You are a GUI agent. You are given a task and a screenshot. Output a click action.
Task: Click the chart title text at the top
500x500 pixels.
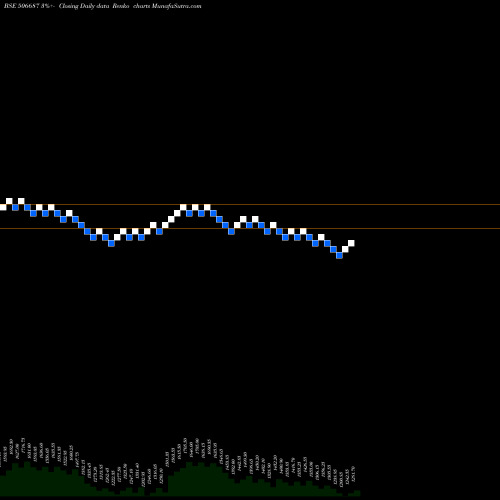(x=103, y=6)
